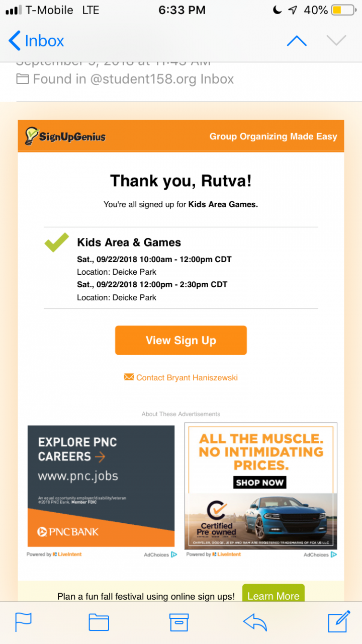The height and width of the screenshot is (644, 362).
Task: Tap the flag icon in bottom toolbar
Action: click(23, 622)
